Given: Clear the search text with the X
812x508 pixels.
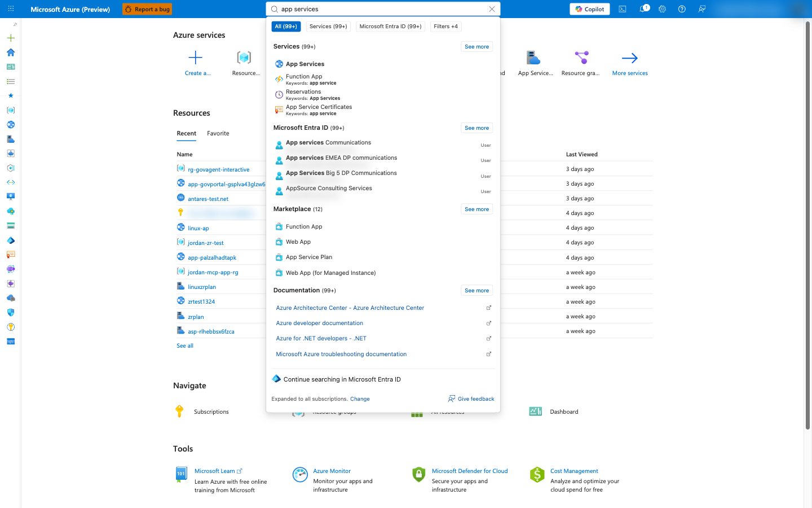Looking at the screenshot, I should (492, 9).
